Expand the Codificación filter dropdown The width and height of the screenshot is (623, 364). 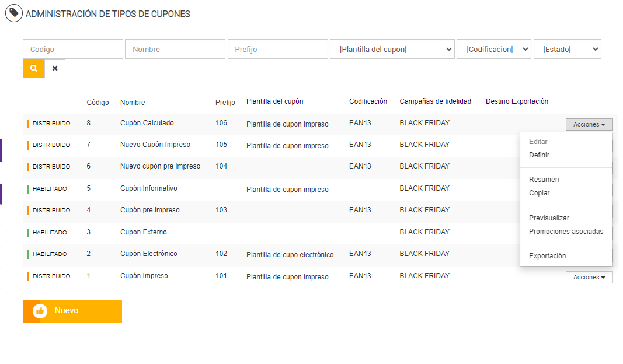[x=494, y=50]
